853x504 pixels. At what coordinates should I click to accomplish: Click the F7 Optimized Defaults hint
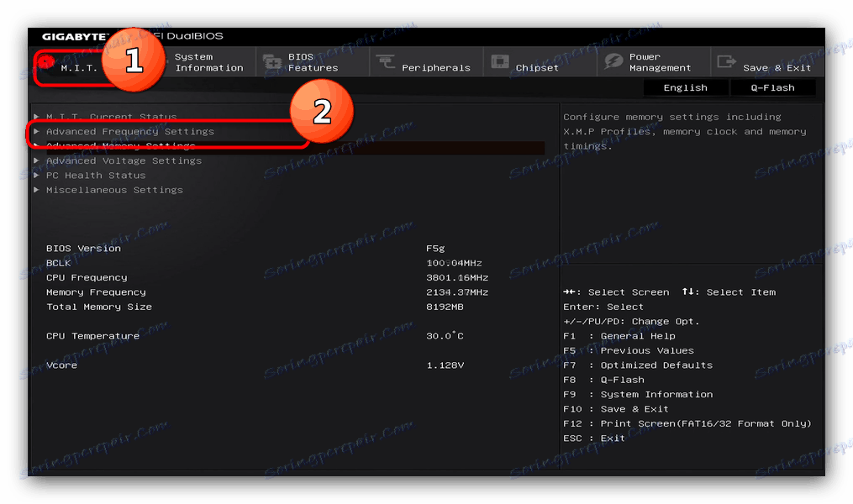pos(638,365)
